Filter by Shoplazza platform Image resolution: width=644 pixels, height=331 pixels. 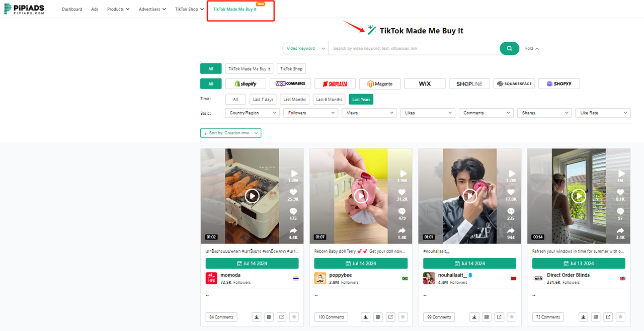pos(335,84)
